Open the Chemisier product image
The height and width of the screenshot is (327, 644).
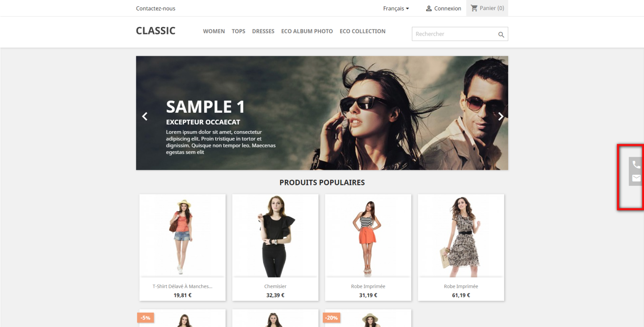click(275, 236)
